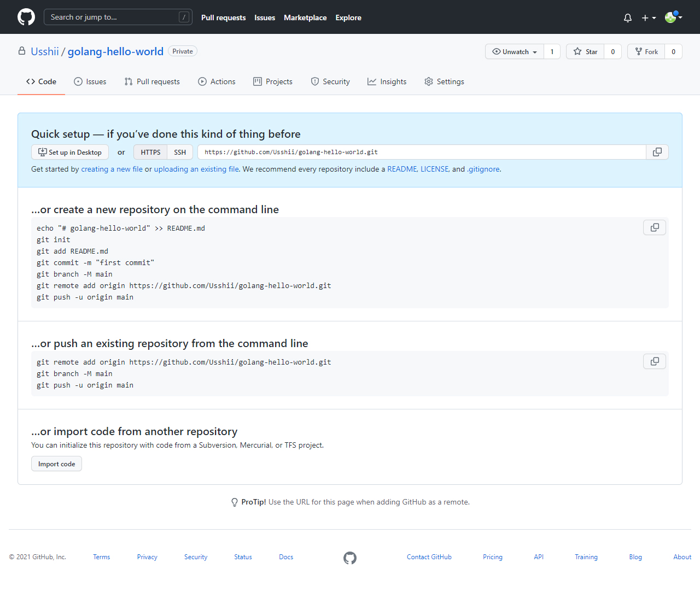Switch to the Projects tab
Image resolution: width=700 pixels, height=592 pixels.
[x=273, y=81]
